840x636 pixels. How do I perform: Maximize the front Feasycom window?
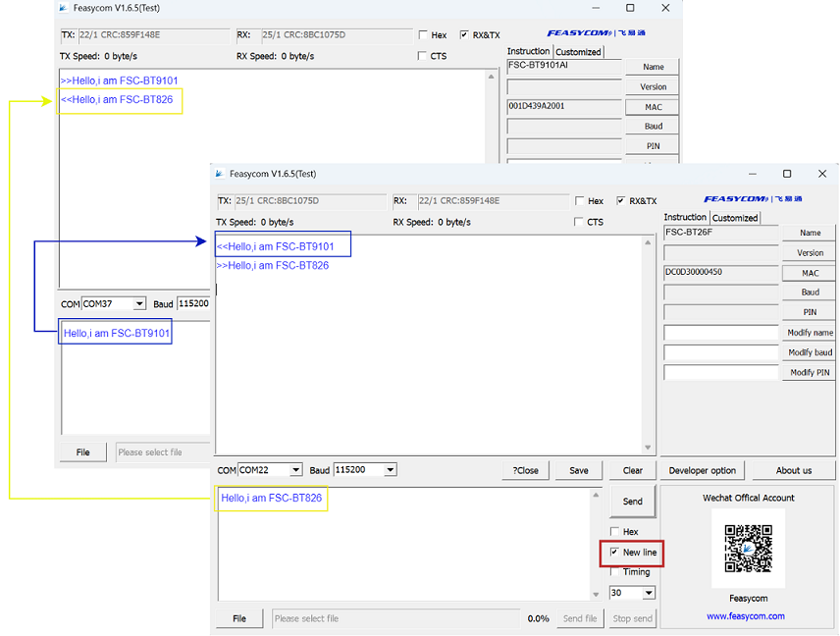coord(786,174)
